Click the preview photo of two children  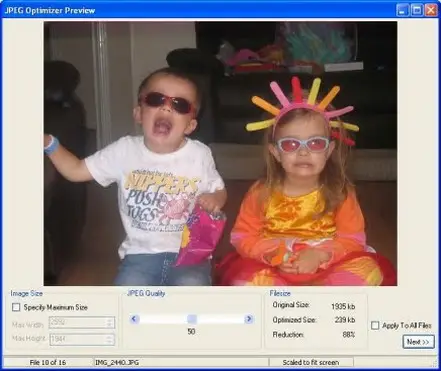pos(220,153)
